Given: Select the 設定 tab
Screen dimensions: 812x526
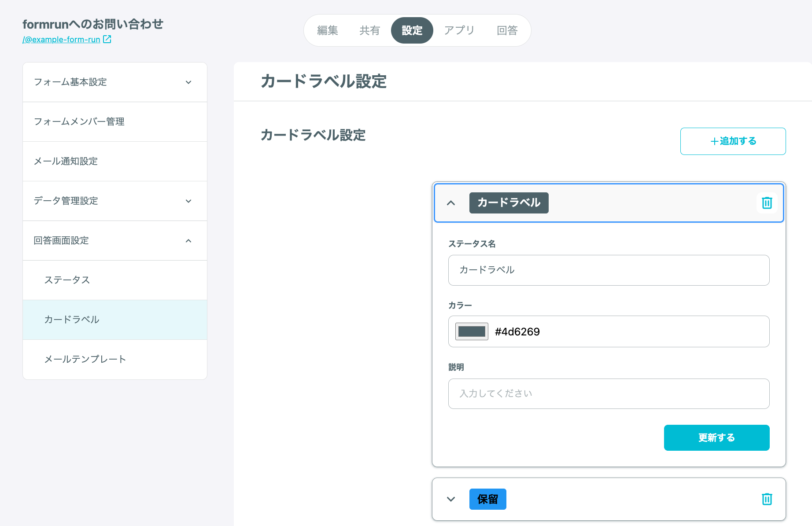Looking at the screenshot, I should click(412, 30).
